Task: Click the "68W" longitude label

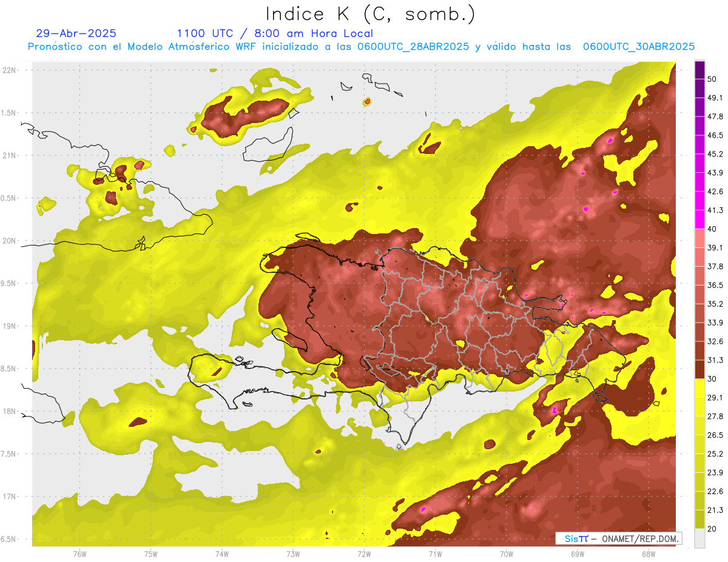Action: (648, 554)
